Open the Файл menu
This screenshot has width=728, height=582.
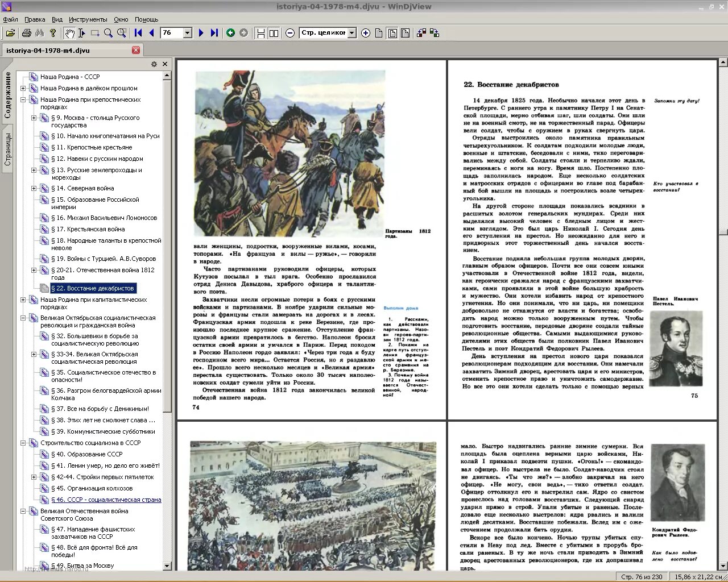pyautogui.click(x=10, y=19)
